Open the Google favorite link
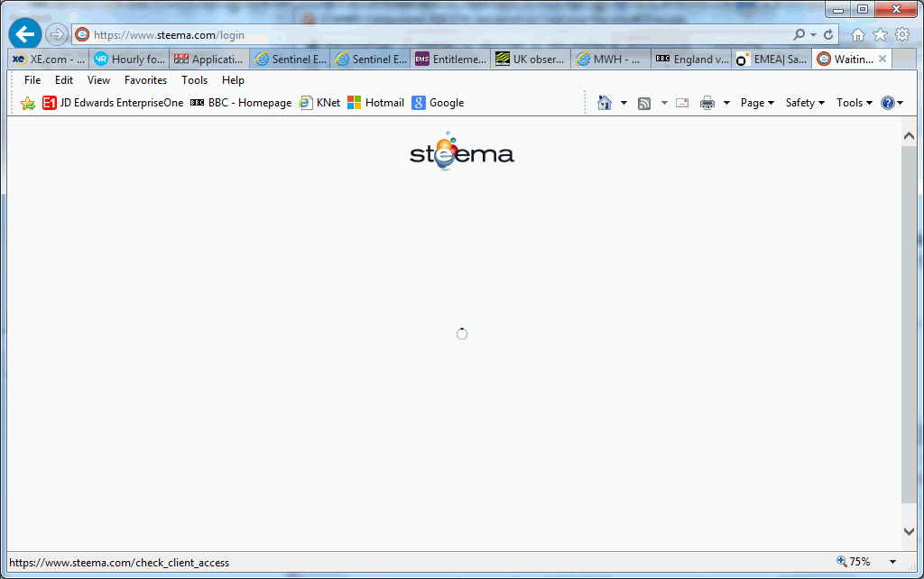Viewport: 924px width, 579px height. coord(439,103)
